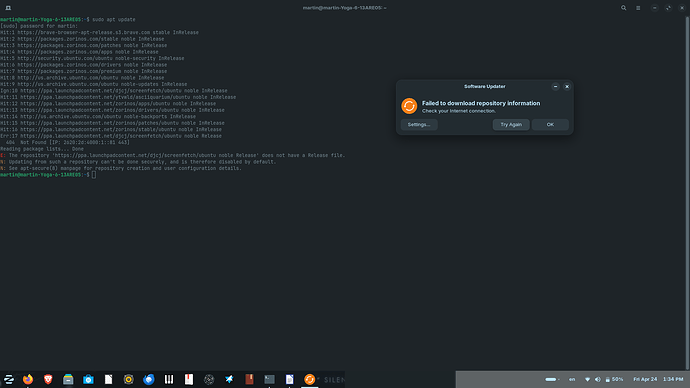Launch Brave browser from the taskbar
Image resolution: width=690 pixels, height=388 pixels.
[48, 379]
